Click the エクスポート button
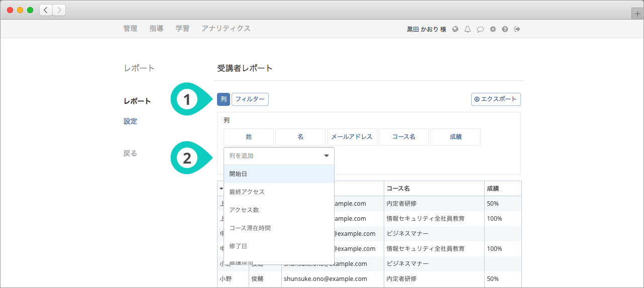Viewport: 644px width, 288px height. point(496,99)
